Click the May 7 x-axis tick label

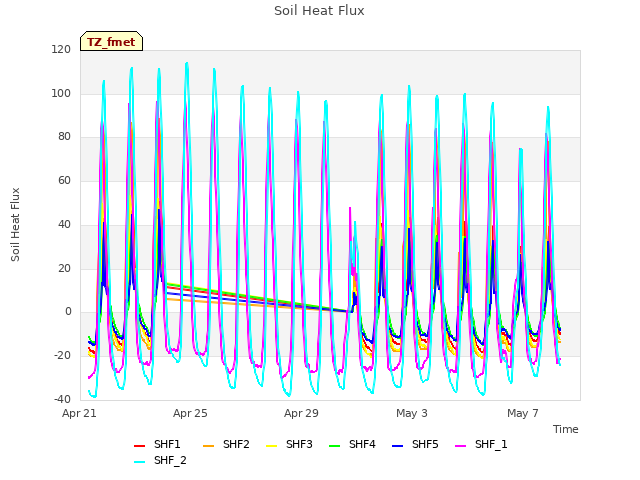pyautogui.click(x=523, y=413)
